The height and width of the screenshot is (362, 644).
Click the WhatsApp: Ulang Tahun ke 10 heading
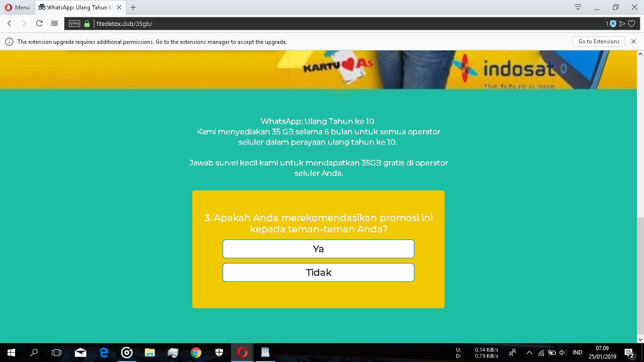coord(317,121)
